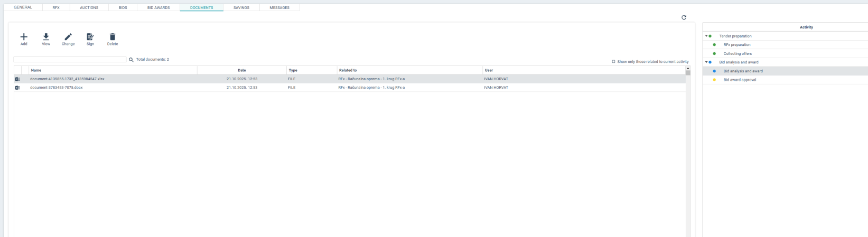
Task: Click the View download icon
Action: pos(46,37)
